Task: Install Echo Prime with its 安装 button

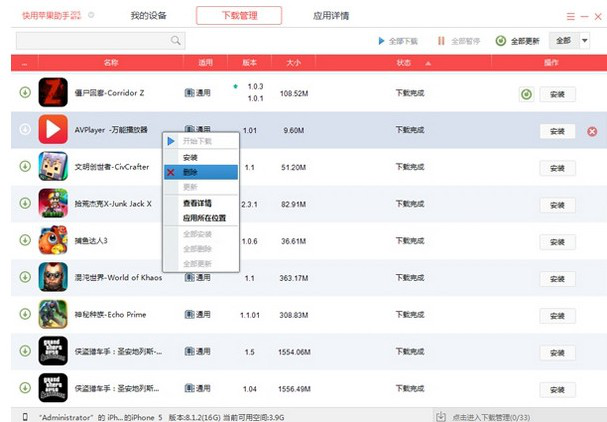Action: click(557, 316)
